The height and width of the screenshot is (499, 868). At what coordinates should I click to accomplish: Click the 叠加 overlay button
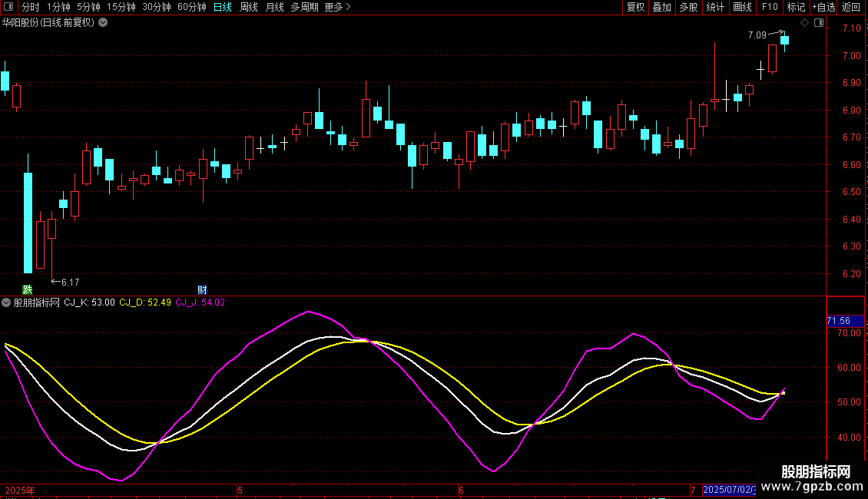tap(661, 7)
